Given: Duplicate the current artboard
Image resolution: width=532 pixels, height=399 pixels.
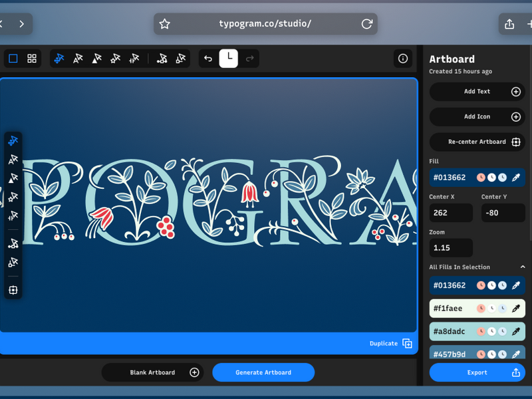Looking at the screenshot, I should pos(391,343).
